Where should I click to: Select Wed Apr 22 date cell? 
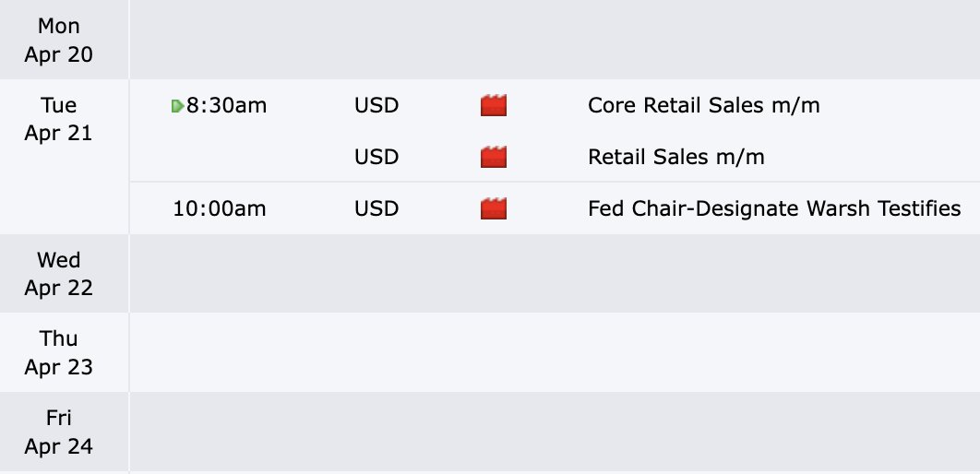[59, 274]
